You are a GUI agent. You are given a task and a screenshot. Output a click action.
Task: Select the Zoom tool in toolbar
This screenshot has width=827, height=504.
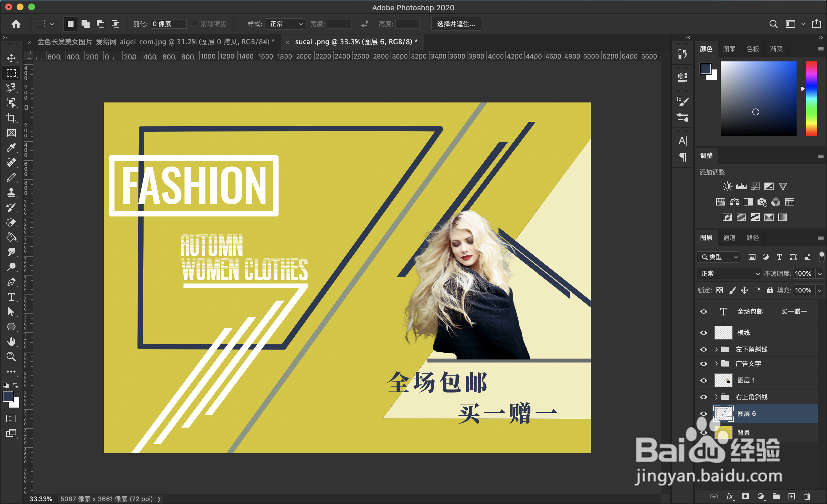coord(11,356)
